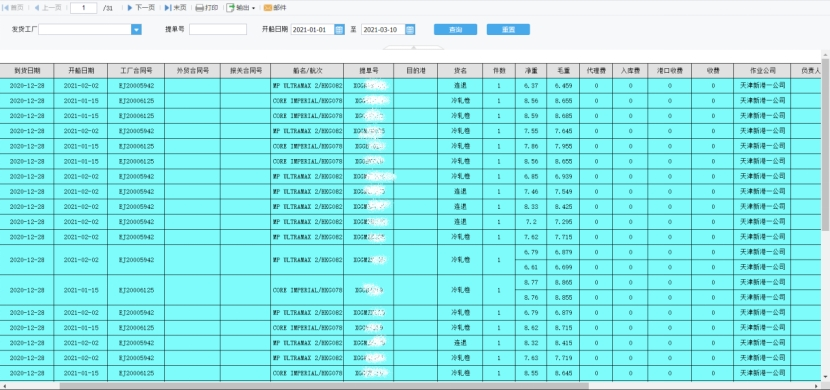
Task: Click the 工厂合同号 column header
Action: (136, 70)
